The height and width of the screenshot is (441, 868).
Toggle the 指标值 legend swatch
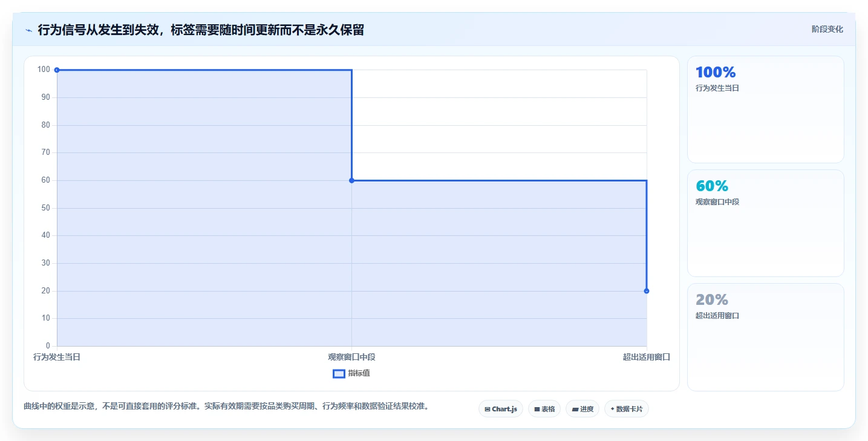click(339, 374)
